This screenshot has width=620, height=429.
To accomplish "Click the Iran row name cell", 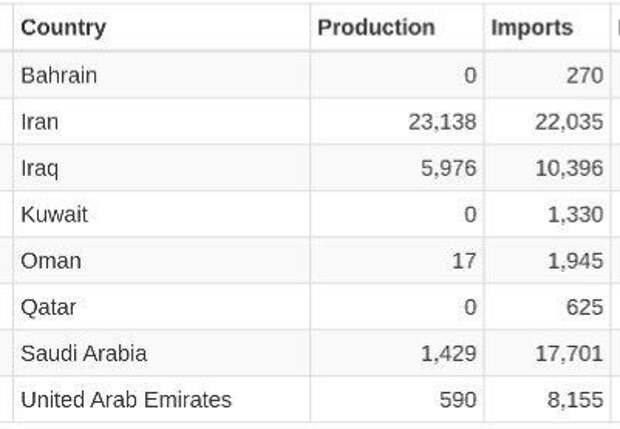I will coord(40,122).
